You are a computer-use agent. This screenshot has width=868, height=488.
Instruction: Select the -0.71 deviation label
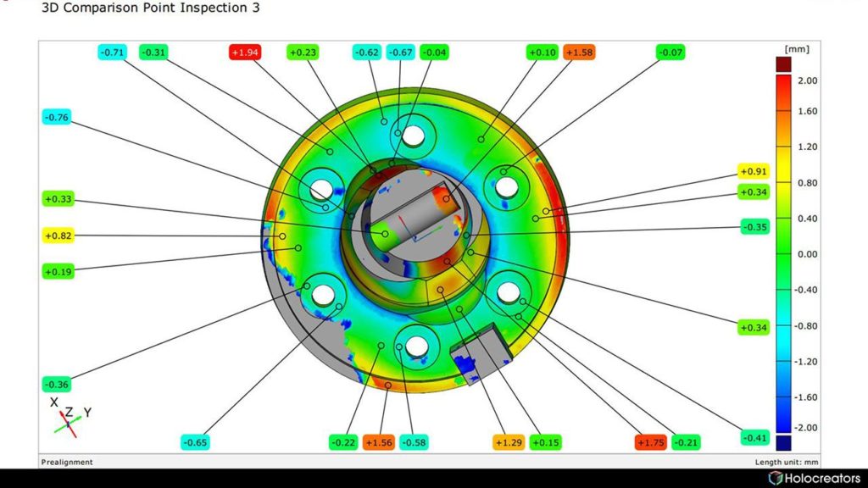tap(113, 53)
